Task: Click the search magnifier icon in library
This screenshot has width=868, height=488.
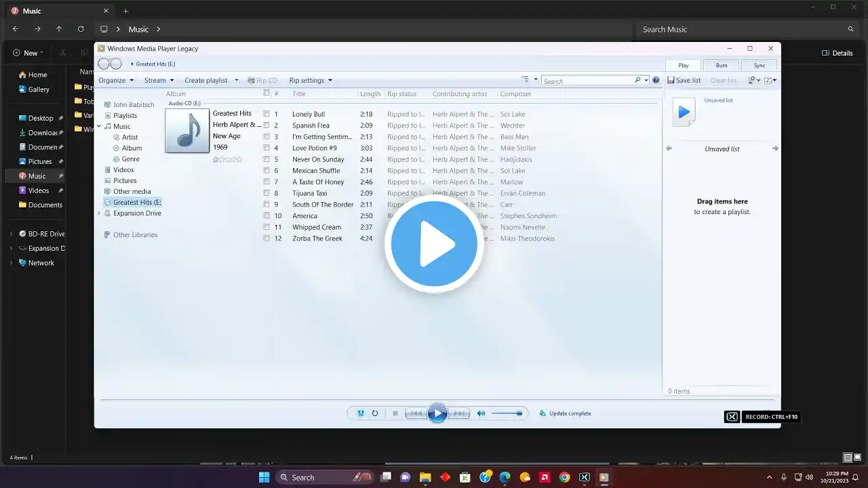Action: pos(637,80)
